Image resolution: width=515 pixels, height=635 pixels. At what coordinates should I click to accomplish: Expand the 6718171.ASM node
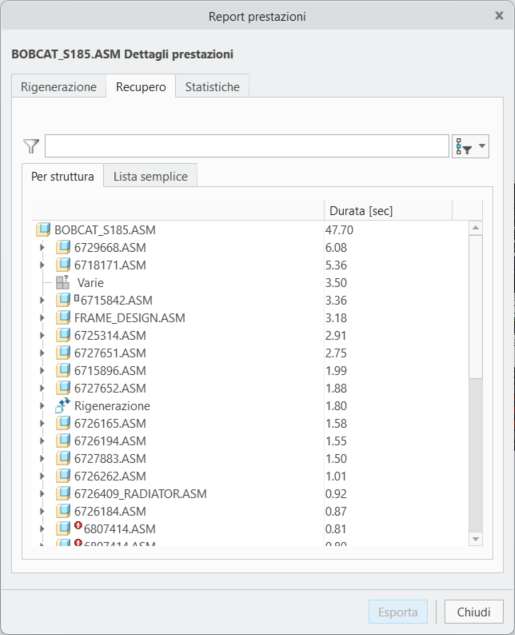pos(42,265)
